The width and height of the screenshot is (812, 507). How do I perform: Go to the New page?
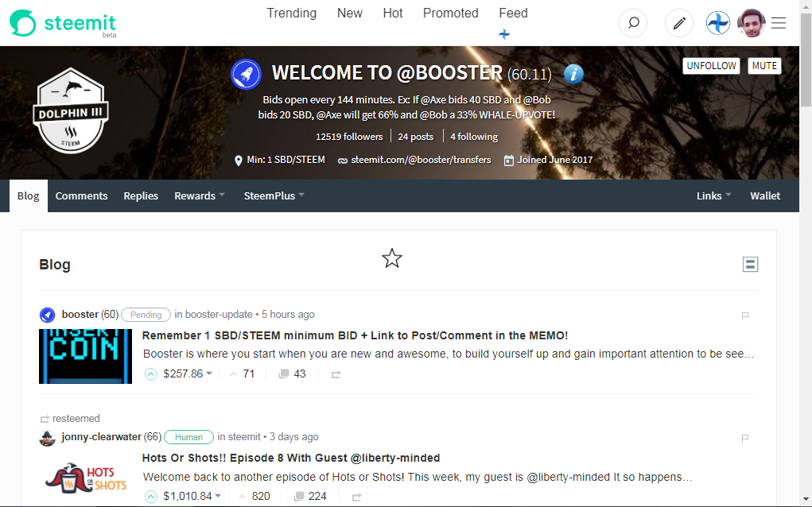pos(350,13)
